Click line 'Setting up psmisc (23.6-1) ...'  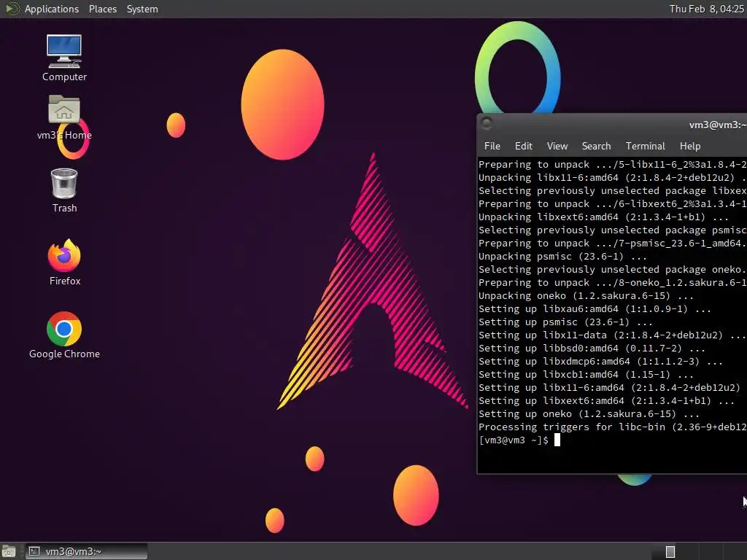(565, 322)
